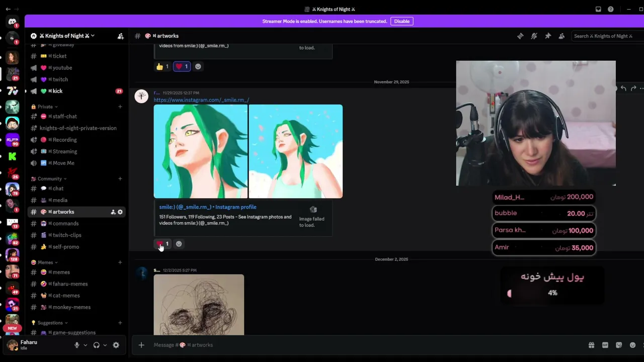
Task: Click the message attachment plus button
Action: pos(141,345)
